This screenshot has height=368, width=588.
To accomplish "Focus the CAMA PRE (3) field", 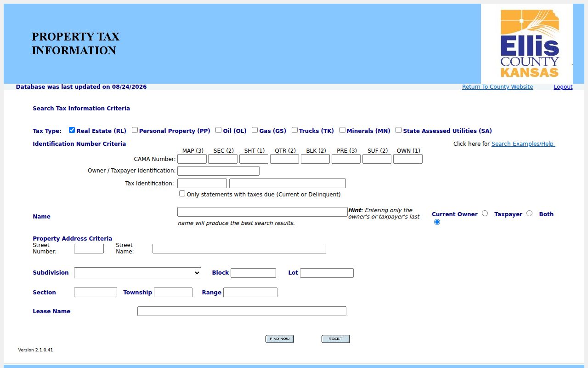I will (346, 159).
